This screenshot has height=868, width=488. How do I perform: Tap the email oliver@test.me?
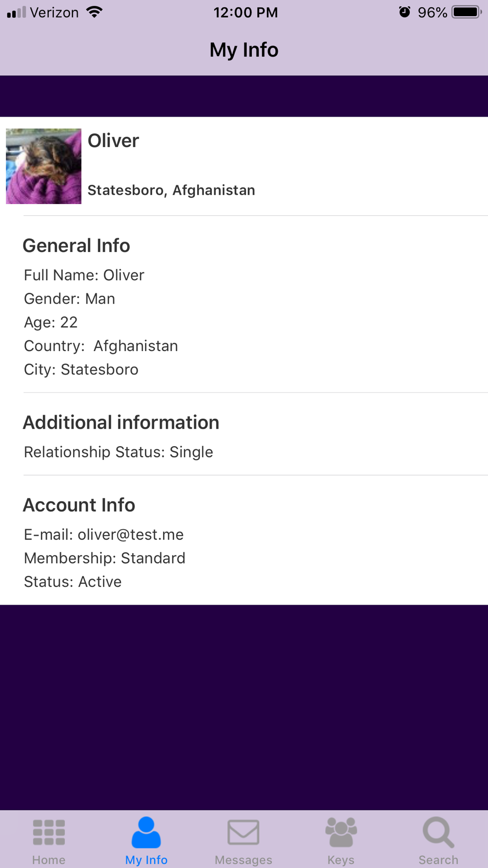(x=130, y=535)
